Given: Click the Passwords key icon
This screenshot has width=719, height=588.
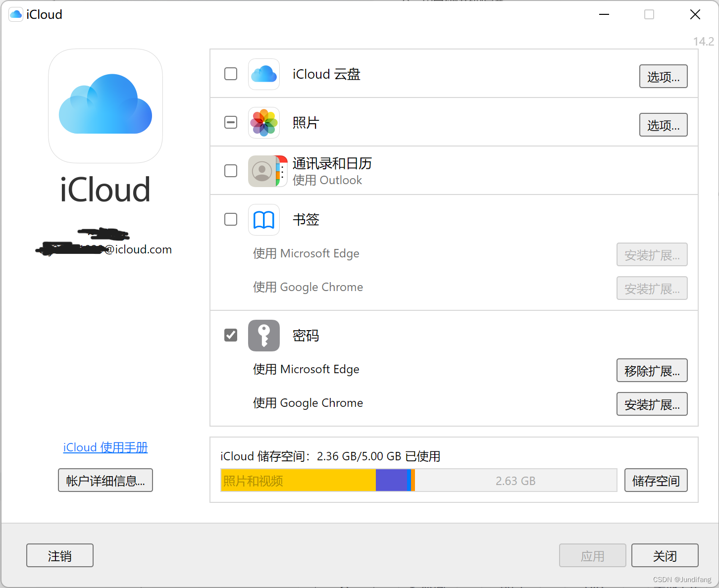Looking at the screenshot, I should point(264,336).
